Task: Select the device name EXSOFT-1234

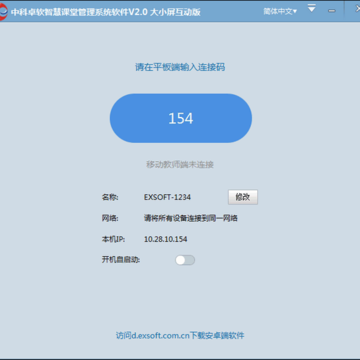Action: tap(167, 197)
